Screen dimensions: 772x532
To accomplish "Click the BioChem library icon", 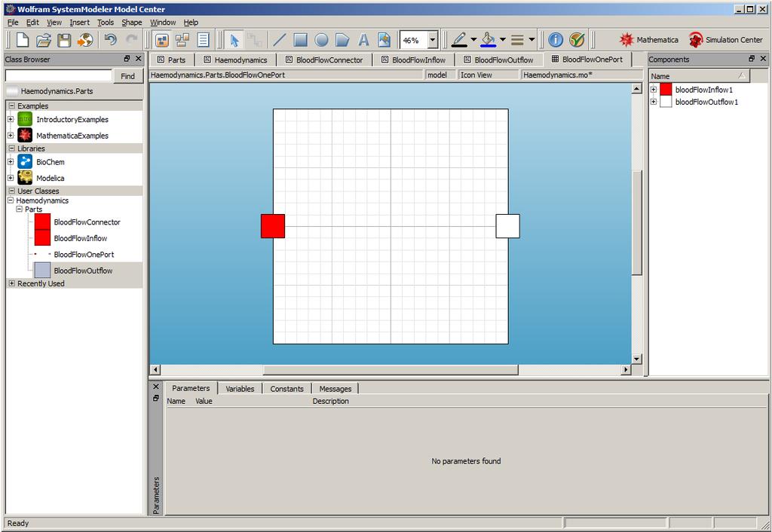I will point(25,161).
